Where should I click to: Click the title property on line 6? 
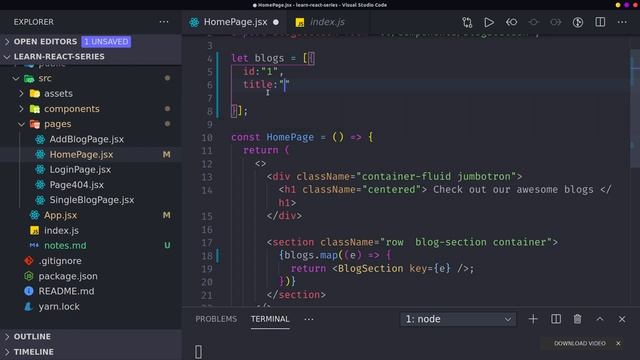[x=258, y=84]
